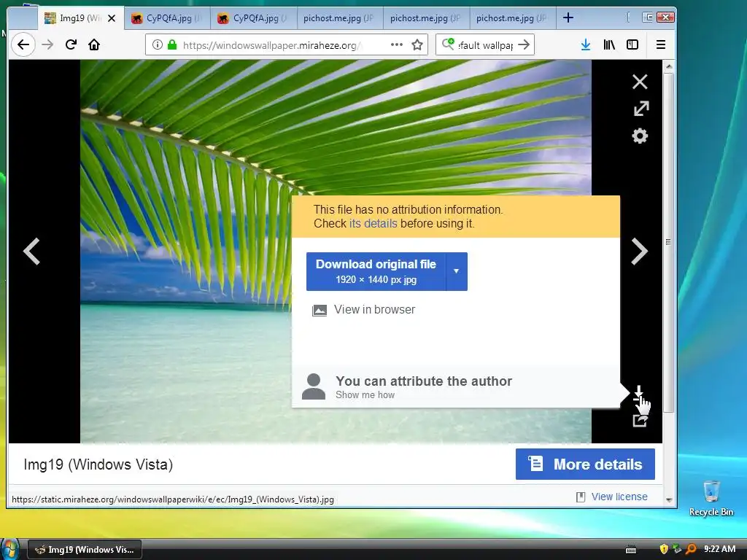747x560 pixels.
Task: Open media viewer settings gear
Action: pyautogui.click(x=640, y=136)
